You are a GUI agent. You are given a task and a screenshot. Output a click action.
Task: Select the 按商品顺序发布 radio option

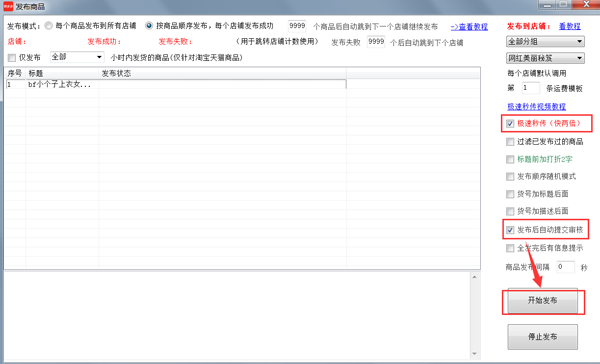149,26
